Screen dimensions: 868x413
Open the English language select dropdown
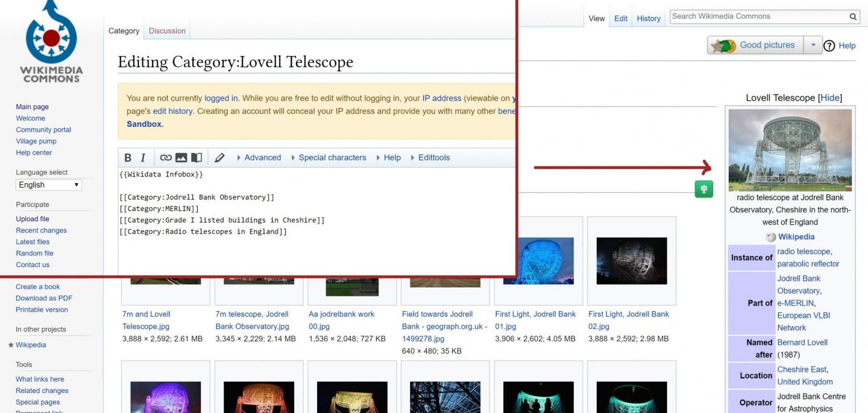[x=48, y=184]
